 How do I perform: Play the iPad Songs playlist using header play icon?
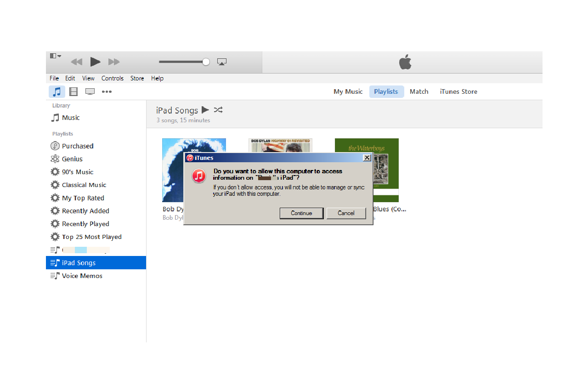pyautogui.click(x=205, y=110)
